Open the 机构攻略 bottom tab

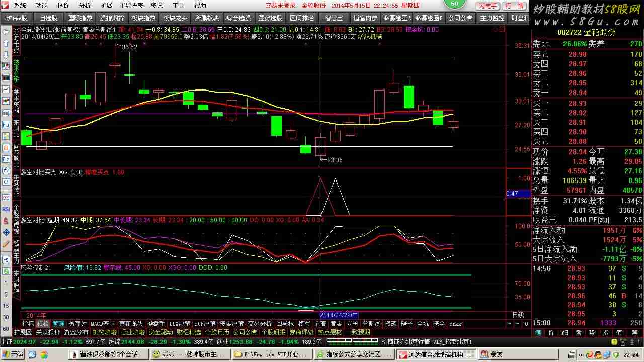(x=105, y=332)
